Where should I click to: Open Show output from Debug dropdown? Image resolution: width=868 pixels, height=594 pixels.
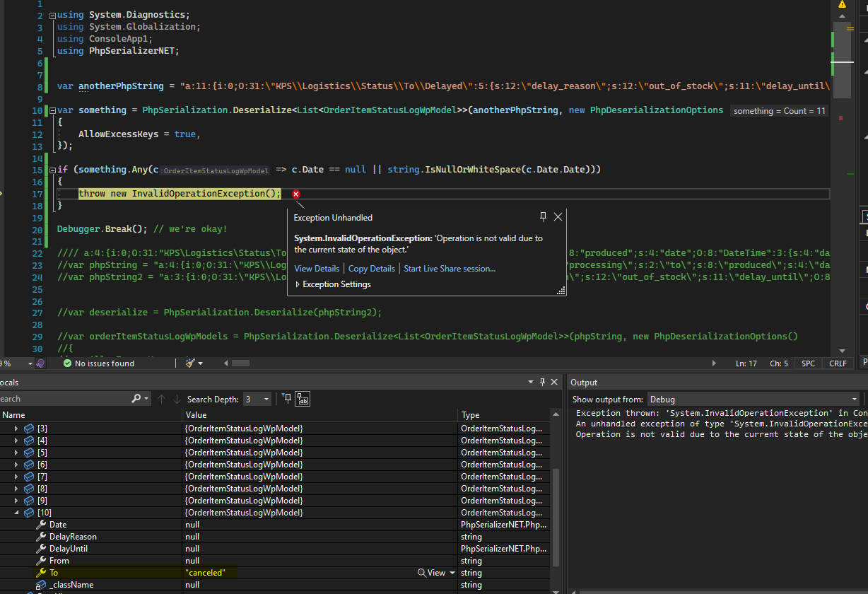pos(753,400)
